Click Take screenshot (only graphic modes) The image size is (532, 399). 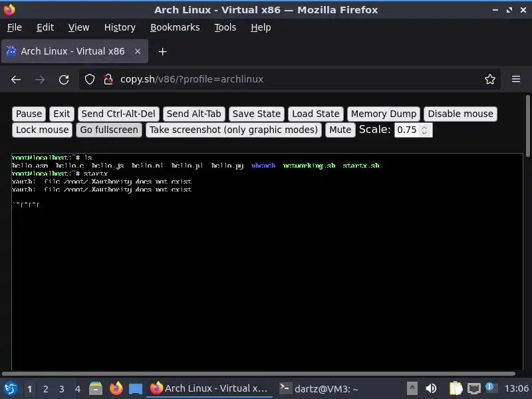234,130
